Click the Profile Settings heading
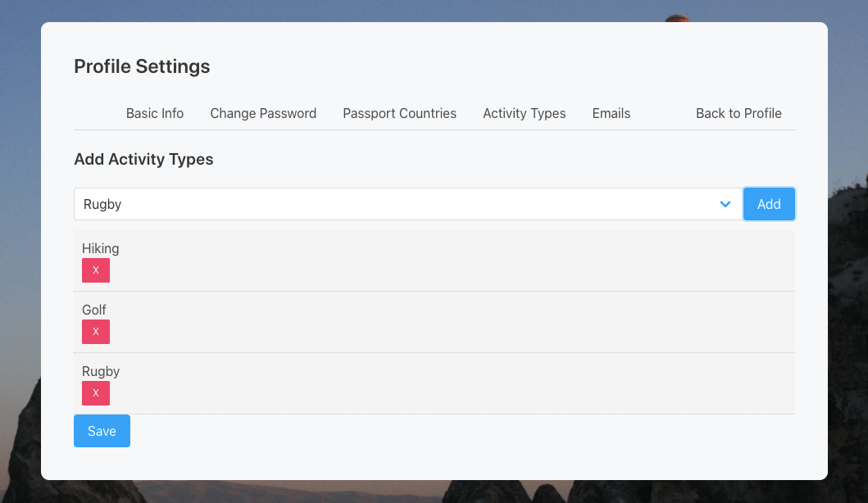Screen dimensions: 868x503 point(142,66)
